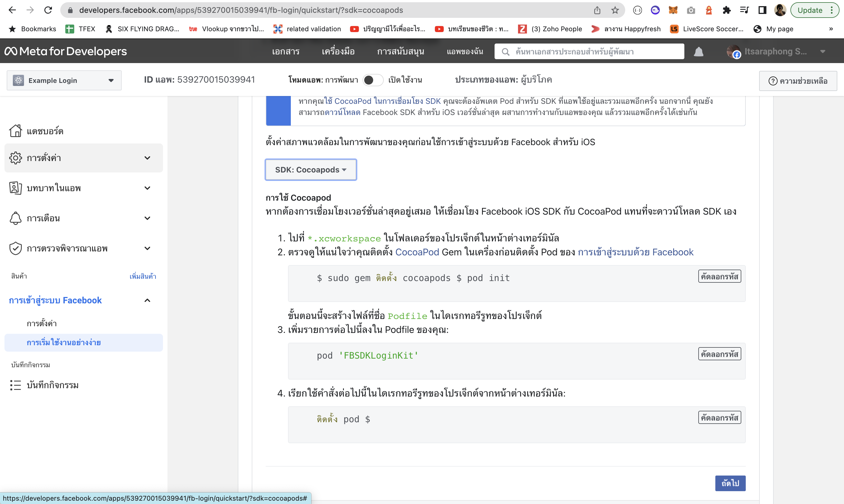Viewport: 844px width, 504px height.
Task: Click the dashboard home icon
Action: pos(16,131)
